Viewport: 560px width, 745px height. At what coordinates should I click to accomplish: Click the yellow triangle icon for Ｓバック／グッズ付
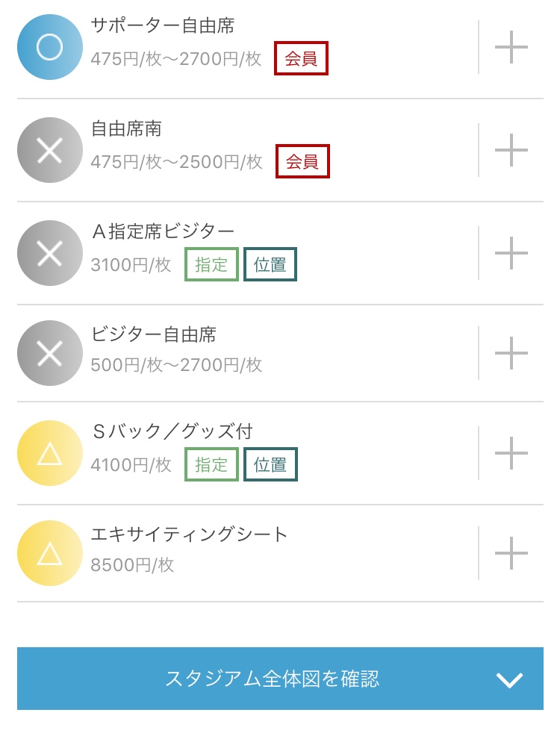[x=49, y=453]
